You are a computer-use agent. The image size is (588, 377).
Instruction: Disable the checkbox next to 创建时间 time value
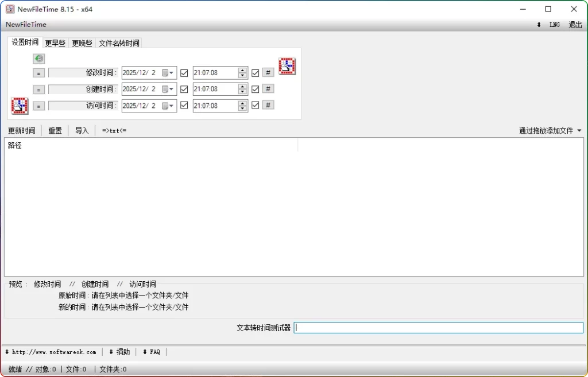[255, 89]
